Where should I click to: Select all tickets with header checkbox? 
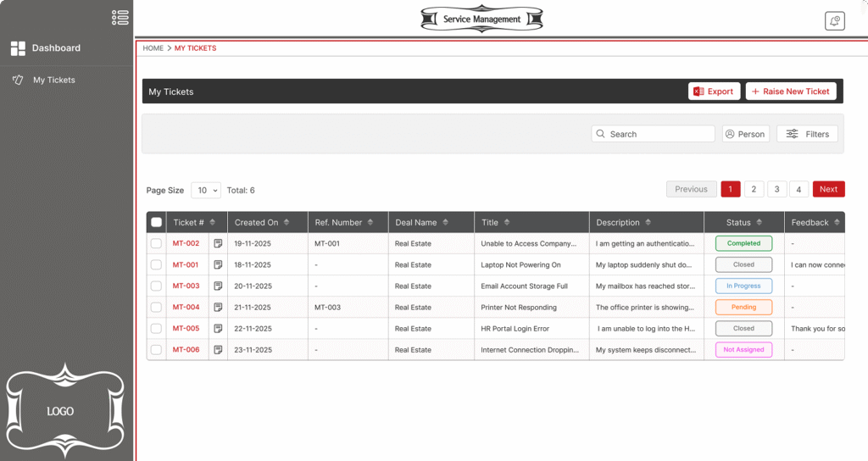click(x=156, y=223)
